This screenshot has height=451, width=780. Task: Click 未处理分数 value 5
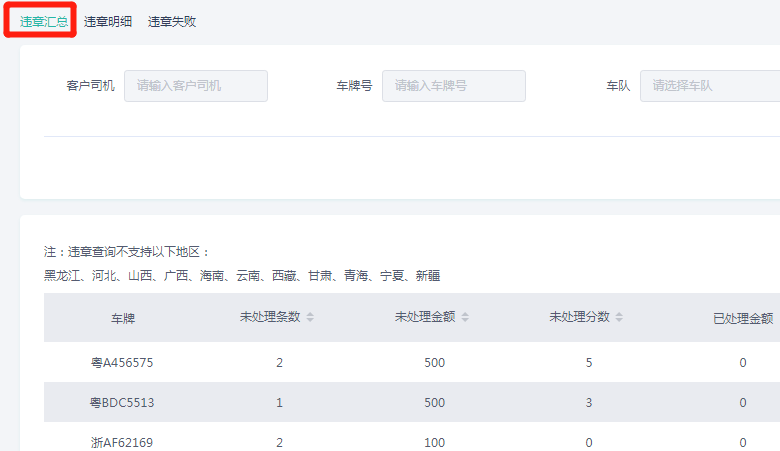click(x=588, y=362)
